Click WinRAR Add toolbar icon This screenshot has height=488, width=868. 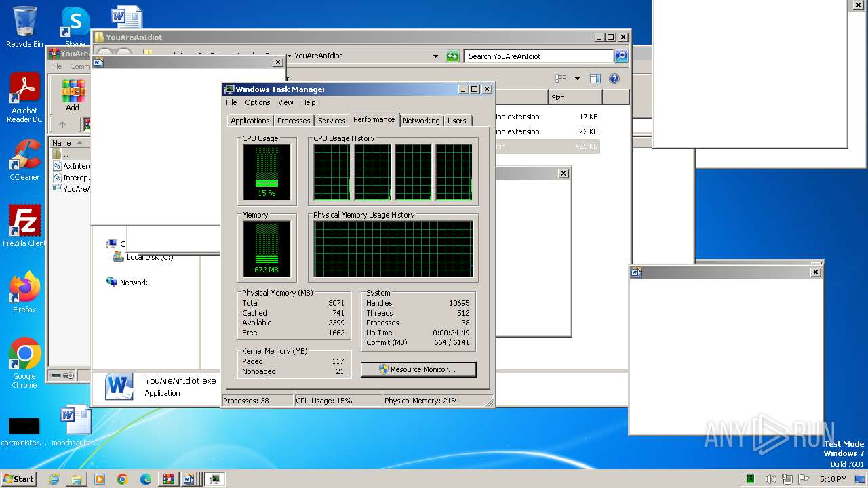point(73,96)
